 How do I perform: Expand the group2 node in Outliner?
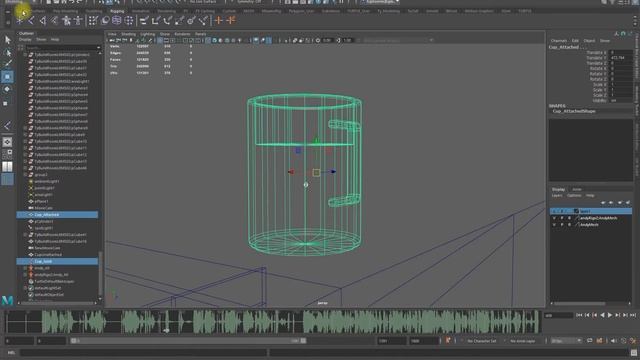(x=25, y=175)
